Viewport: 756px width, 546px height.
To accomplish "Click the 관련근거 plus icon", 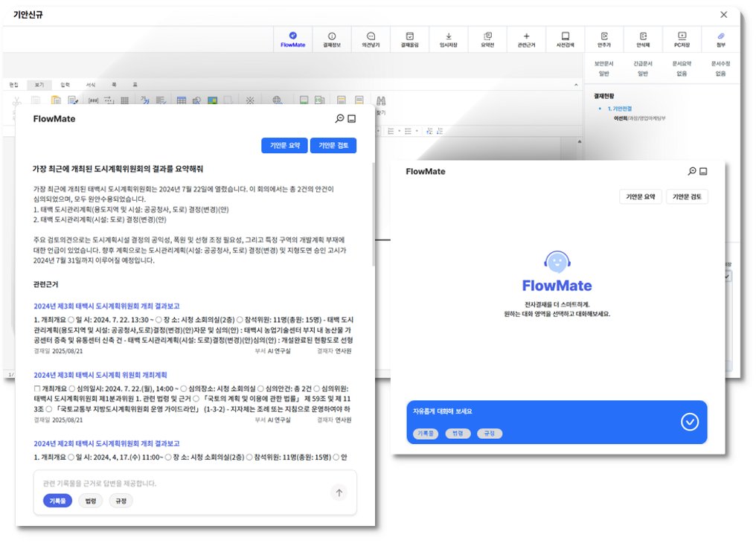I will (526, 39).
